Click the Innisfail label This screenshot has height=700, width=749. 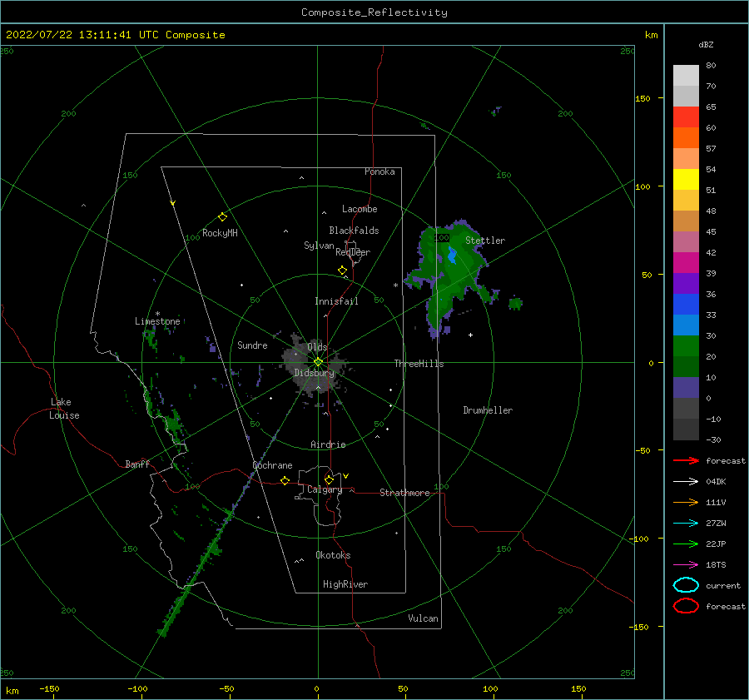(x=336, y=301)
